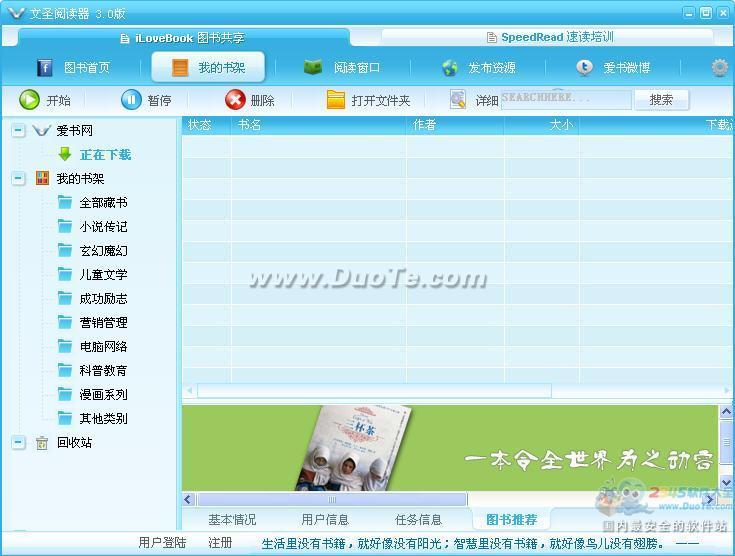Click the green 开始 start icon
This screenshot has height=556, width=735.
pyautogui.click(x=29, y=99)
